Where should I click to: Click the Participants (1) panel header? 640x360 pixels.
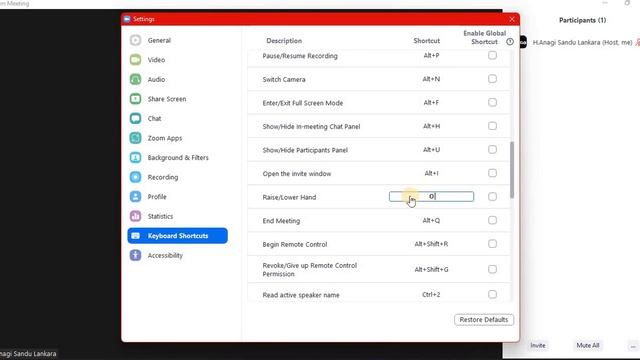tap(582, 20)
